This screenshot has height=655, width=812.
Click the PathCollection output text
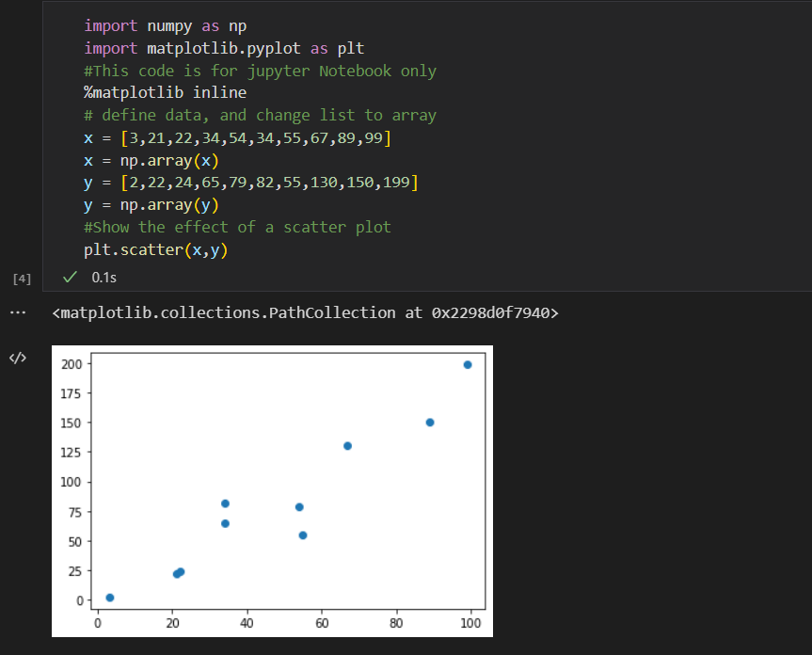(306, 312)
